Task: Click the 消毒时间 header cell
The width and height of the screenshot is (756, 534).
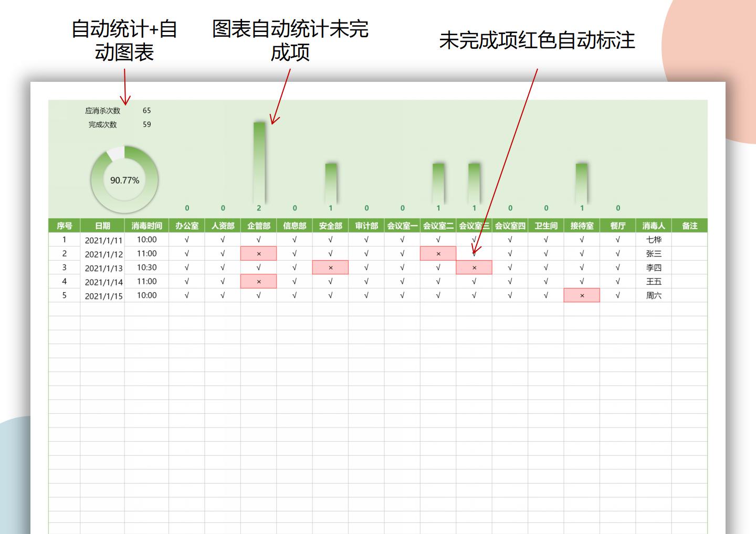Action: 146,226
